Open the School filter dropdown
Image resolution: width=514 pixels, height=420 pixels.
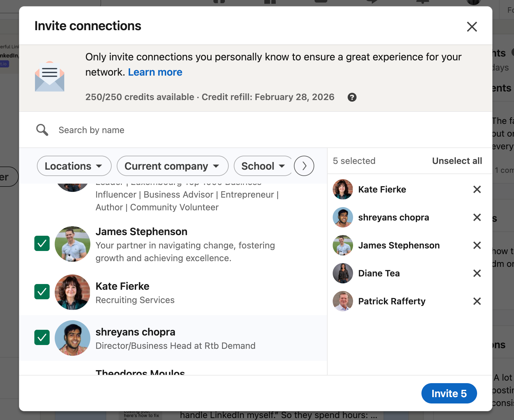pos(263,166)
